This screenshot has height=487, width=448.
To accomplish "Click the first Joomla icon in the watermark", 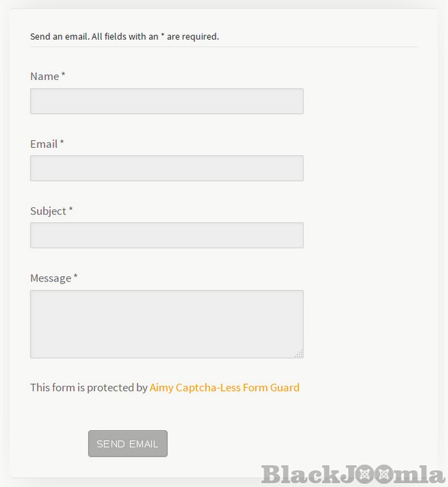I will pyautogui.click(x=366, y=475).
